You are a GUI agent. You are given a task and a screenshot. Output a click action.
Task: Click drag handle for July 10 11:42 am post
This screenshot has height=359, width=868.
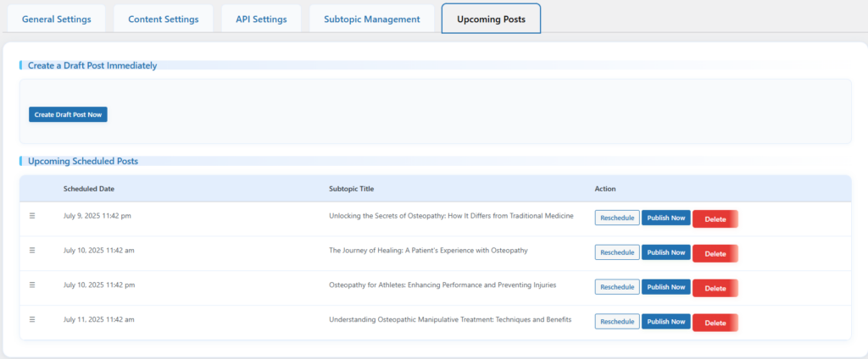(x=32, y=250)
